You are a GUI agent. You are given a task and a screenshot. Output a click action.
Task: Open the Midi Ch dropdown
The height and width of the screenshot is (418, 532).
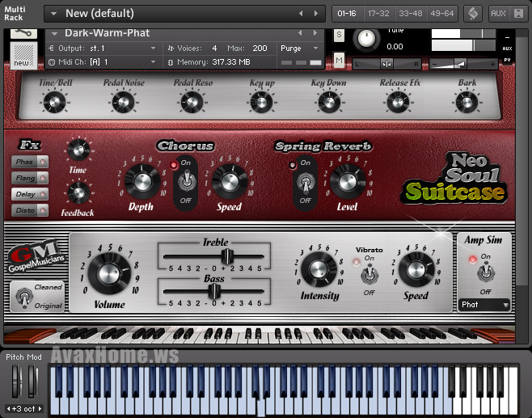[103, 62]
